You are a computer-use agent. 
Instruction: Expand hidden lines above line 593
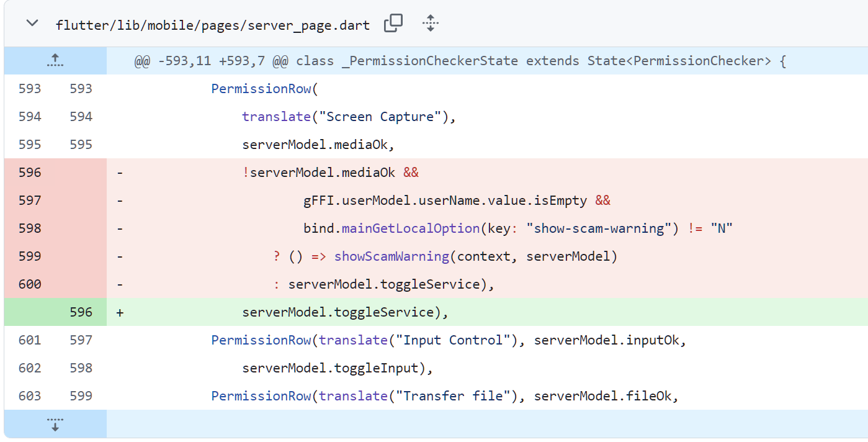pyautogui.click(x=55, y=60)
